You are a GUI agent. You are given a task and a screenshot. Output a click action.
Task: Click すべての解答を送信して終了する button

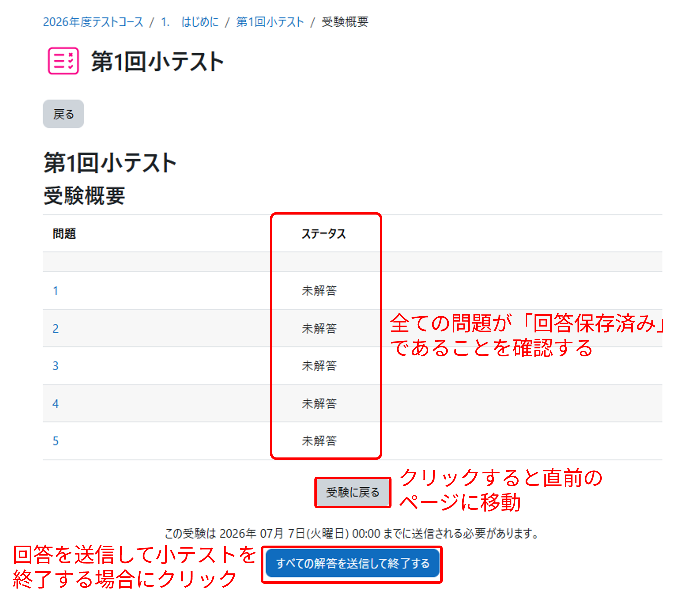coord(352,563)
